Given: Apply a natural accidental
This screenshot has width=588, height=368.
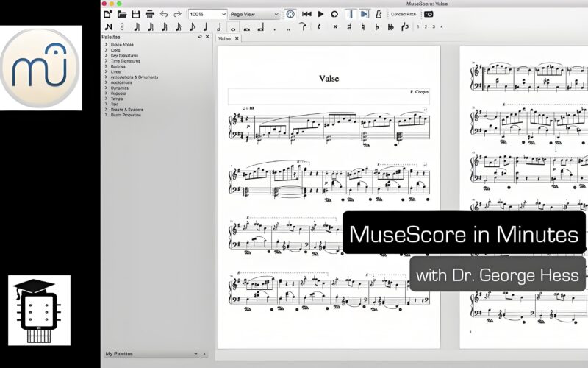Looking at the screenshot, I should (x=362, y=26).
